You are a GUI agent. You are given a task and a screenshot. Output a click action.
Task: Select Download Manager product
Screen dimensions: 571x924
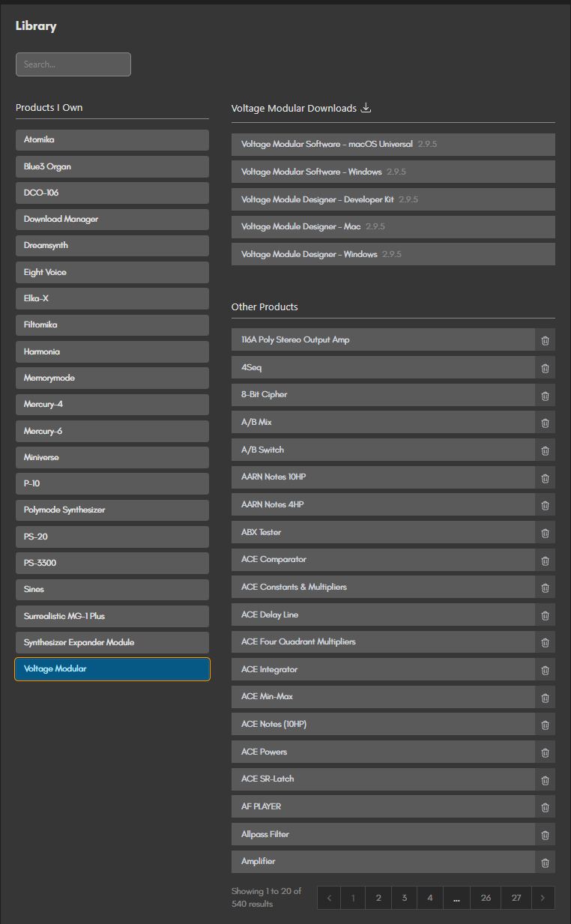point(112,220)
